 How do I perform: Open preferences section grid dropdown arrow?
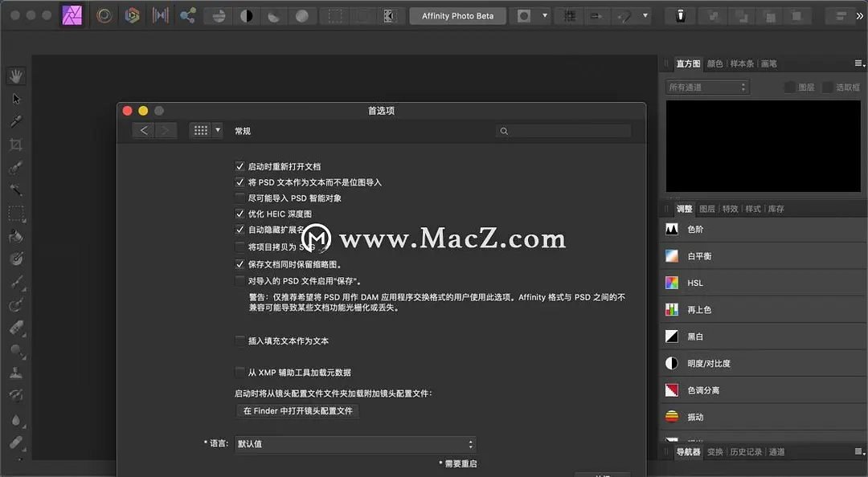(218, 130)
